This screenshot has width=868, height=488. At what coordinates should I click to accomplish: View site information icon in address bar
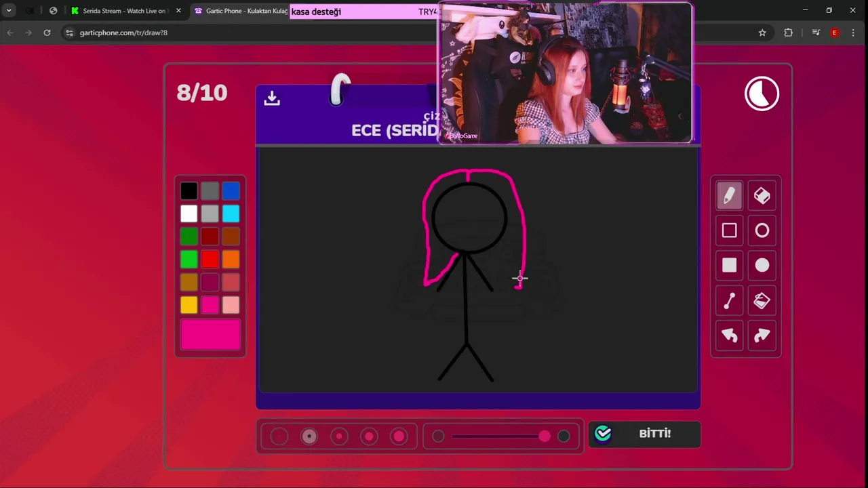(x=69, y=33)
